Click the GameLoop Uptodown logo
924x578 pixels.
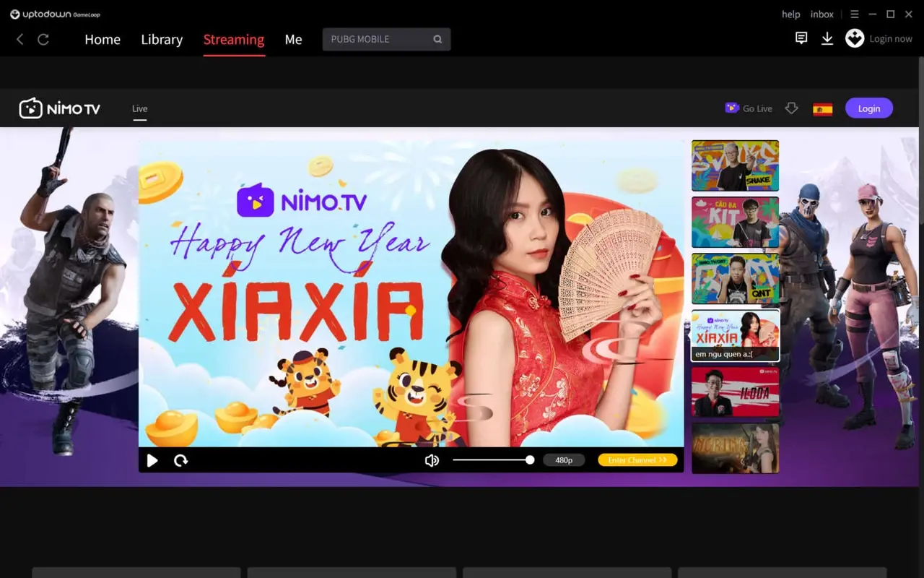click(x=53, y=14)
